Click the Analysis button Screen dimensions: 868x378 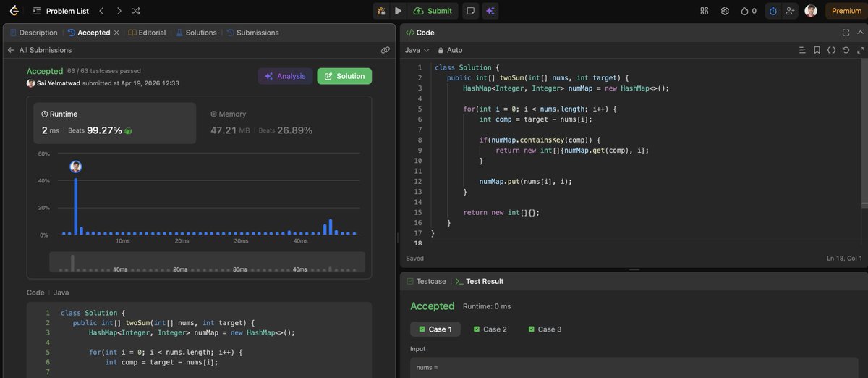pos(285,76)
